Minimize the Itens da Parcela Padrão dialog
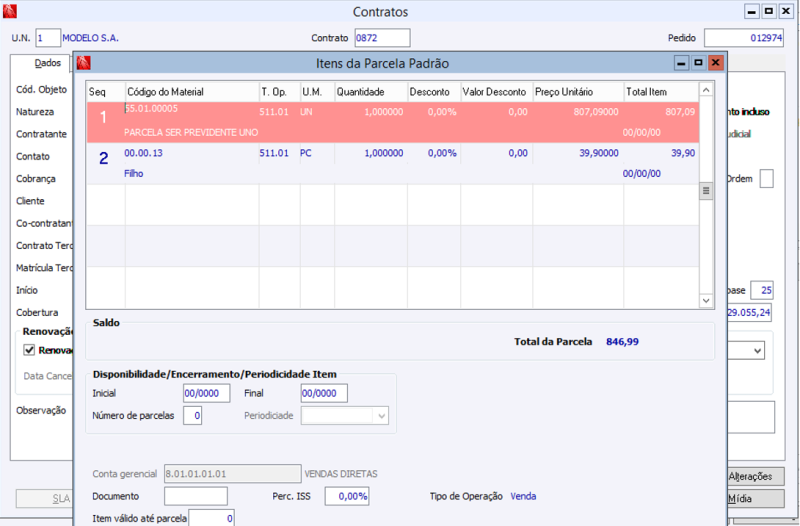This screenshot has width=800, height=526. click(681, 63)
